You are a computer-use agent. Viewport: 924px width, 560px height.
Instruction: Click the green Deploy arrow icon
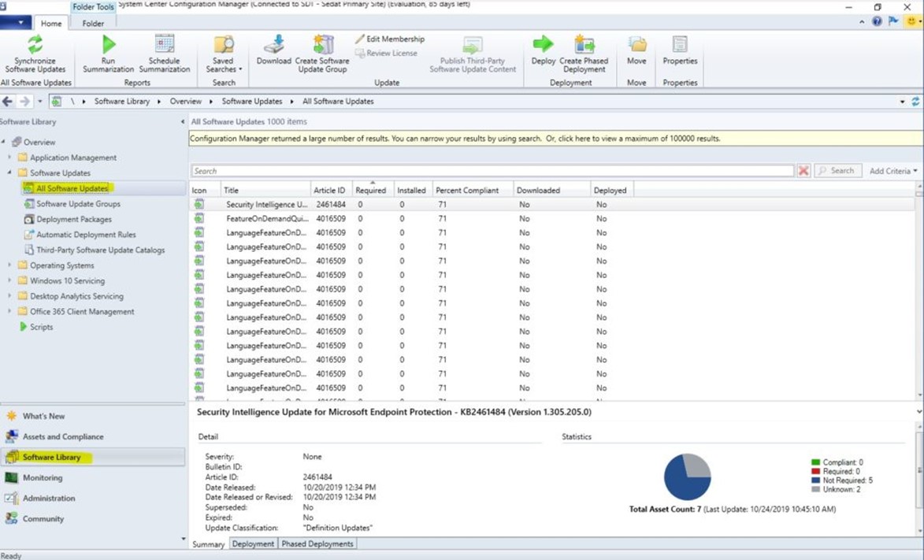pos(543,43)
